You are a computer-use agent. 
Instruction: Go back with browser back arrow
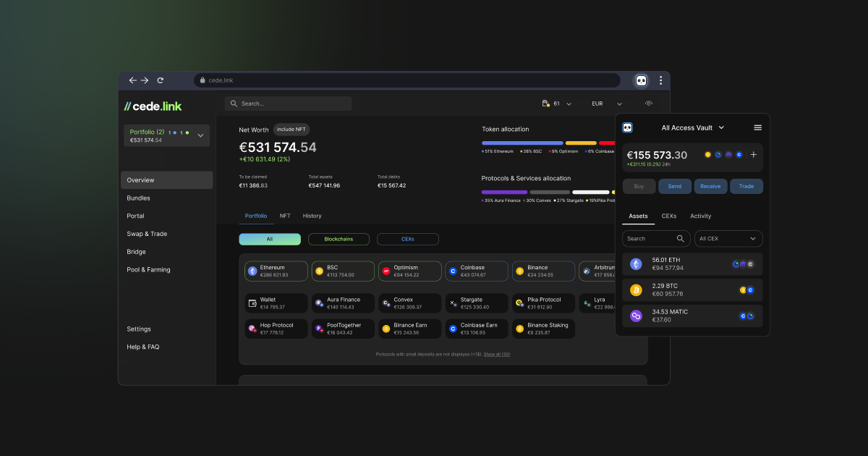pyautogui.click(x=132, y=80)
